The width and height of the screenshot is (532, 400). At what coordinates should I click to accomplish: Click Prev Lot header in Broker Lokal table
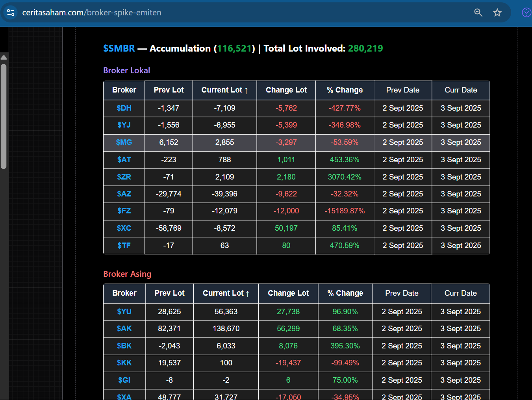[x=169, y=90]
